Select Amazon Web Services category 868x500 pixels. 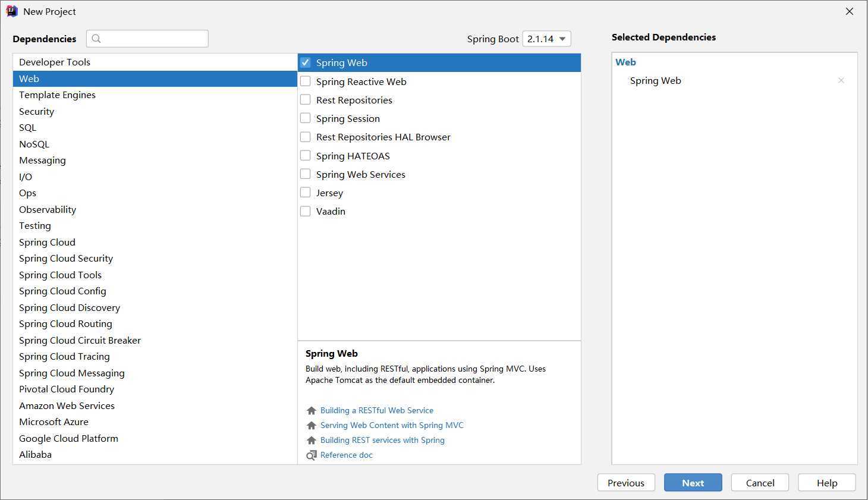(x=155, y=405)
